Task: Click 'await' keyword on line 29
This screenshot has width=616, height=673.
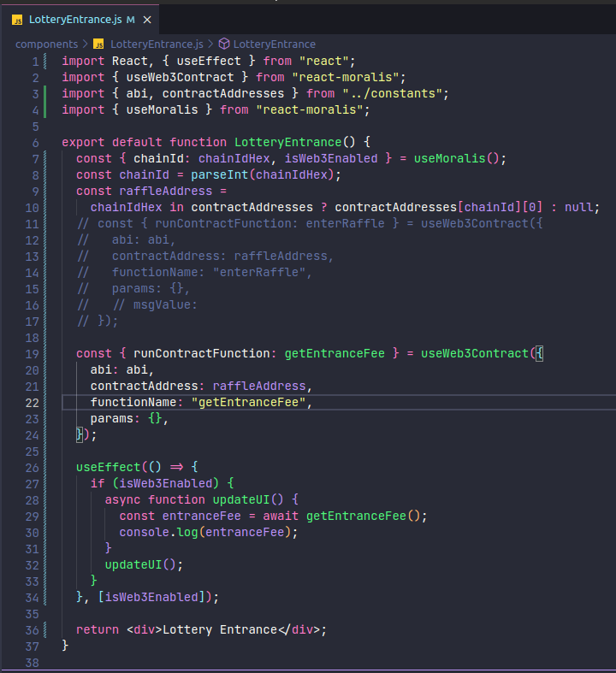Action: pos(281,516)
